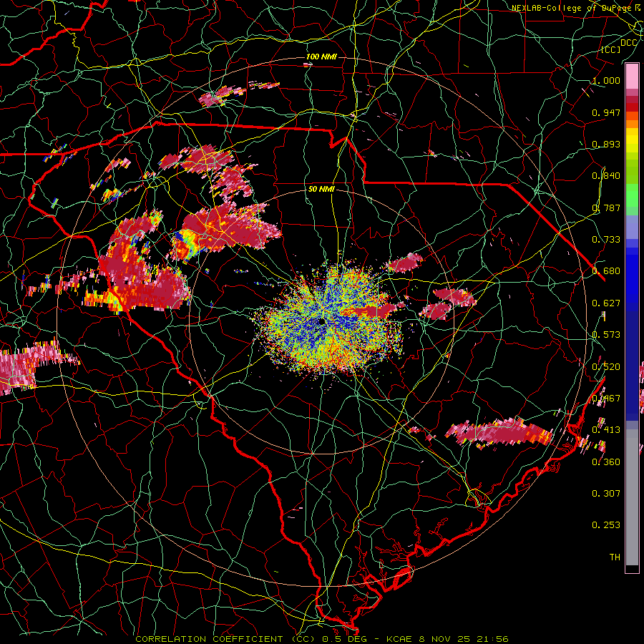Click the Correlation Coefficient KCAE caption at bottom
The image size is (644, 644).
point(322,639)
